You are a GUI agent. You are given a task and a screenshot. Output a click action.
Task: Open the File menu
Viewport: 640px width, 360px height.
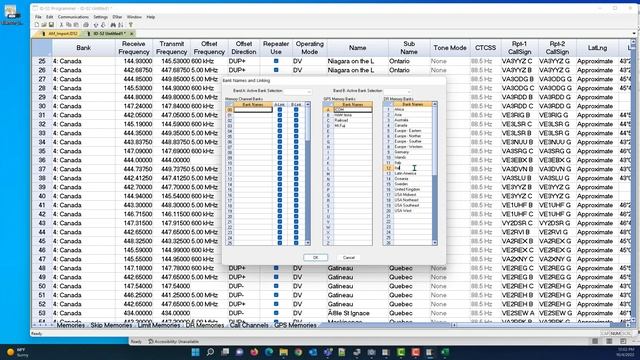(38, 17)
